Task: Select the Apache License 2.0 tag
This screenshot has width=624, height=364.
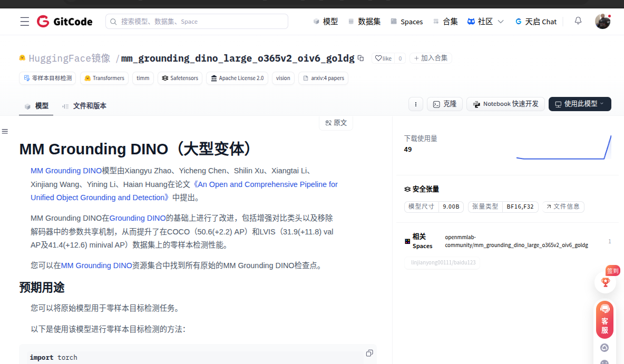Action: click(237, 78)
